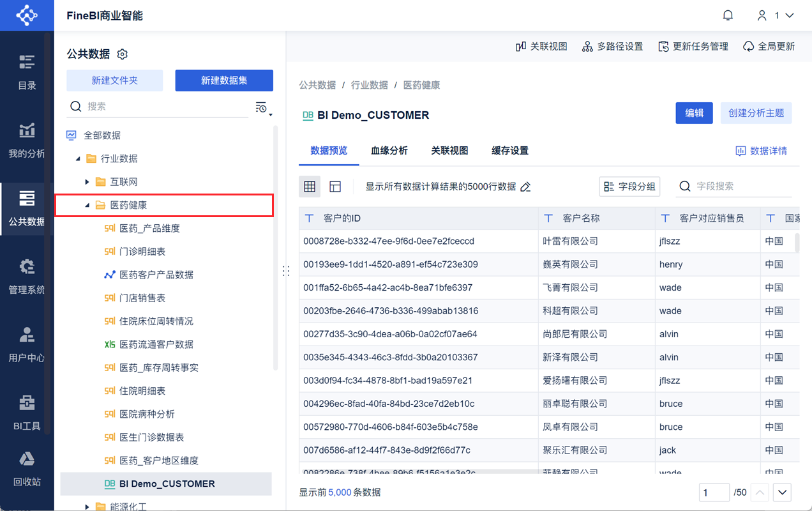Collapse the 行业数据 folder arrow
Viewport: 812px width, 511px height.
[78, 158]
